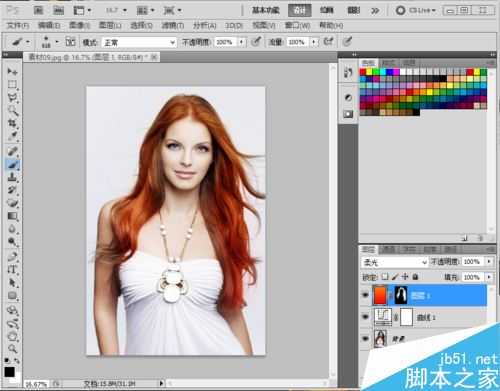500x391 pixels.
Task: Open the 窗口(W) menu
Action: tap(297, 25)
